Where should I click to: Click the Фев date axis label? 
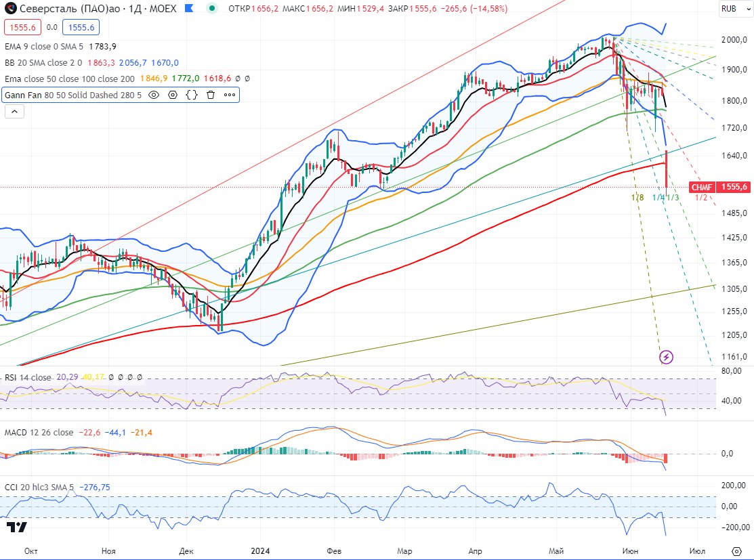click(334, 551)
